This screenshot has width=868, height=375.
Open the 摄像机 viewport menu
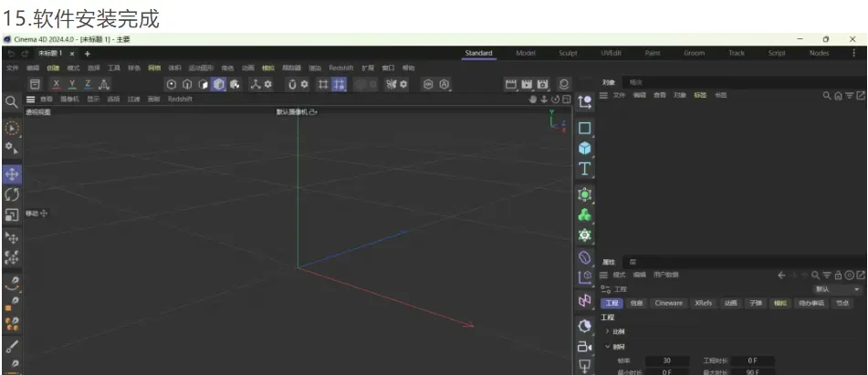pyautogui.click(x=69, y=99)
